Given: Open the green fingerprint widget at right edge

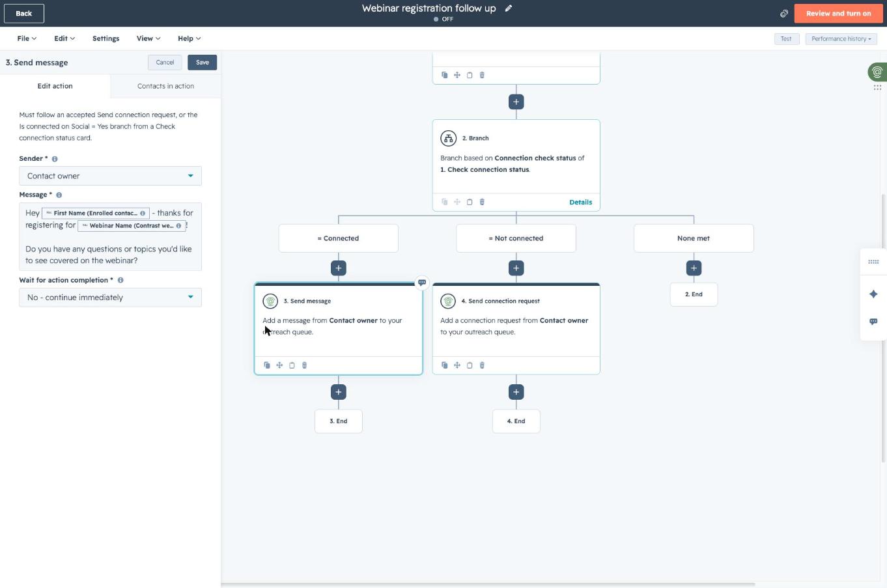Looking at the screenshot, I should click(x=877, y=72).
